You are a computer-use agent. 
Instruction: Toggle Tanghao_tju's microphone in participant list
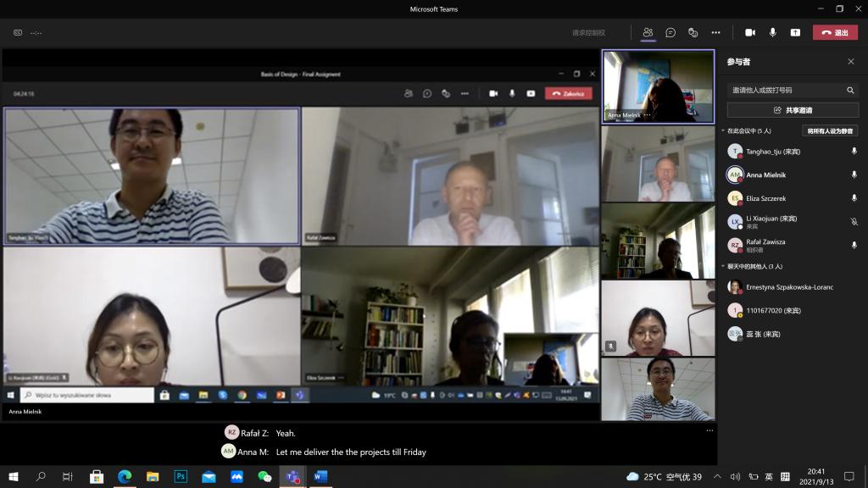point(854,152)
